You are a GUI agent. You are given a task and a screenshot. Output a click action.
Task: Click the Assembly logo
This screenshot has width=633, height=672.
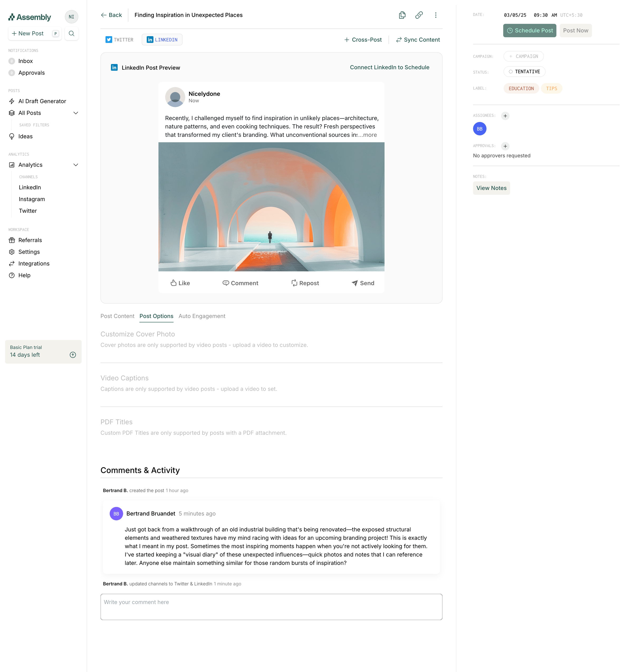[30, 17]
